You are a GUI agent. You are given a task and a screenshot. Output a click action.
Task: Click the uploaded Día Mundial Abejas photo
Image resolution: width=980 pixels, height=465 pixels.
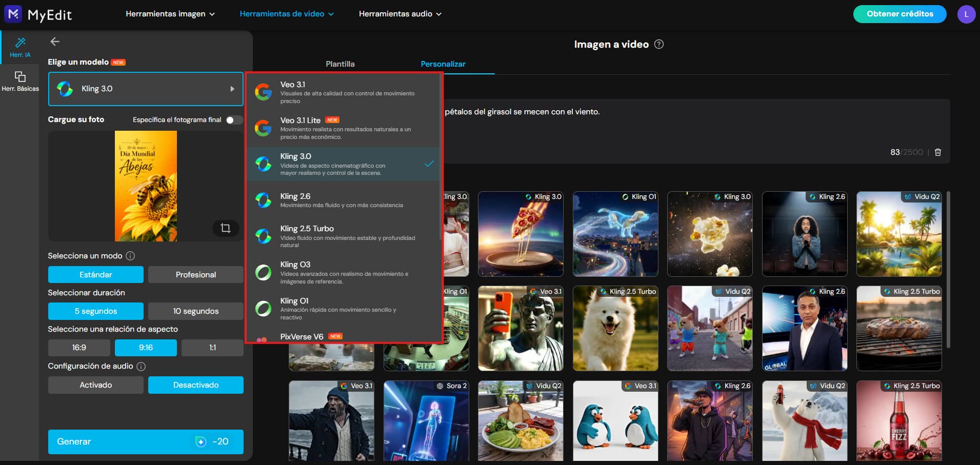pos(146,186)
